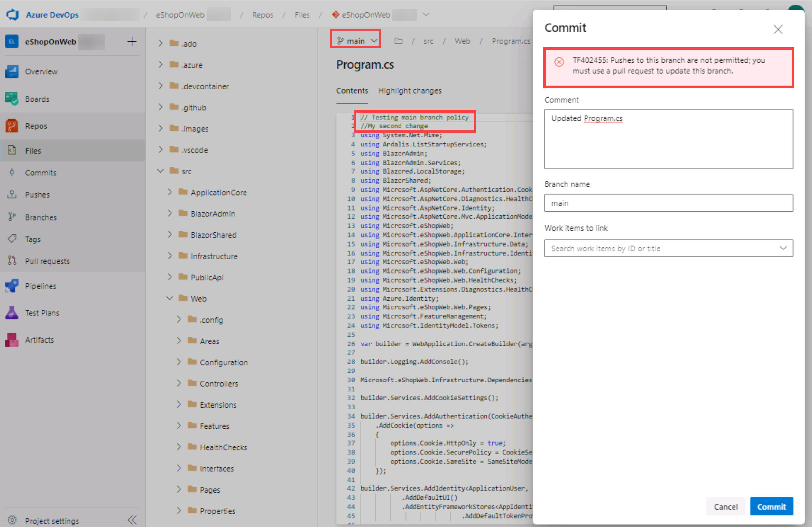Viewport: 812px width, 527px height.
Task: Select Commits in the Repos menu
Action: pyautogui.click(x=73, y=173)
